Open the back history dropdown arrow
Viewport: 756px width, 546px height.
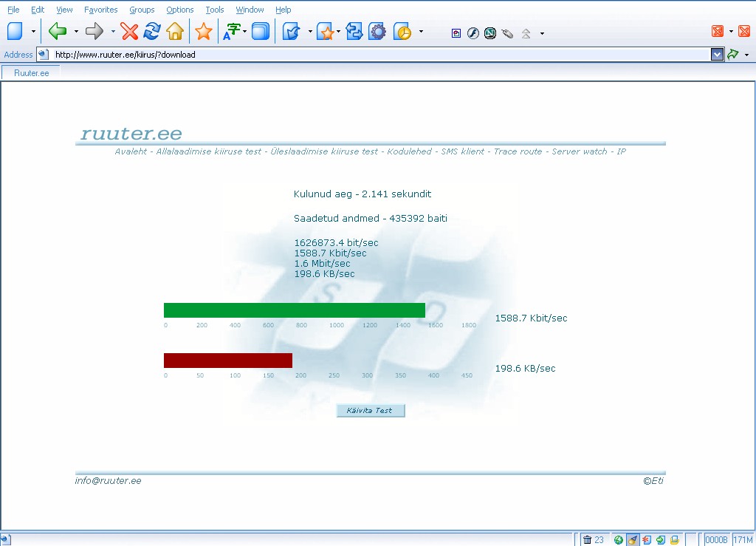pyautogui.click(x=76, y=32)
